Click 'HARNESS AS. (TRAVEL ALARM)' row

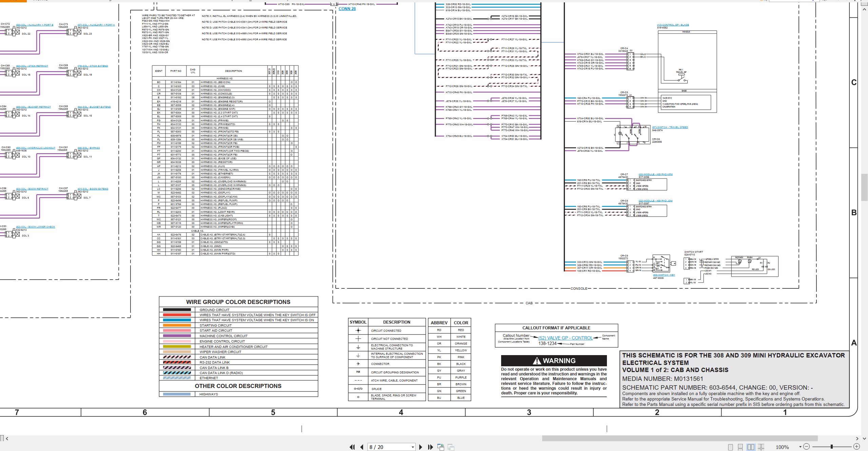(225, 170)
